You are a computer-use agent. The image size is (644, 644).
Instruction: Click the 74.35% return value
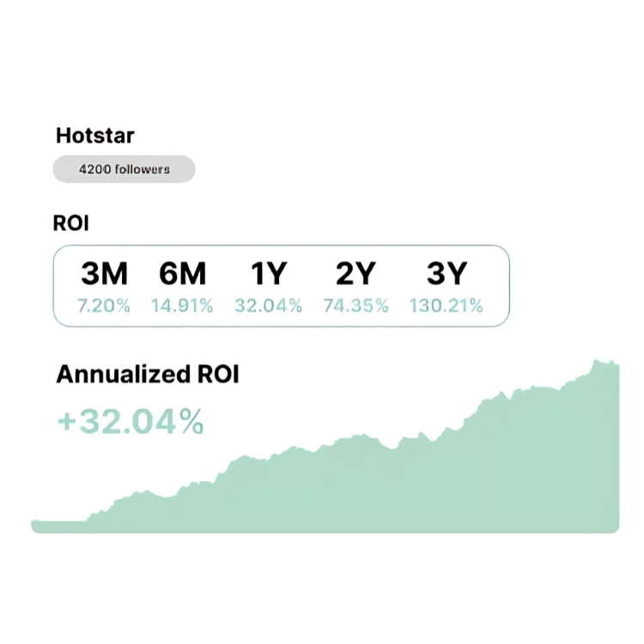tap(355, 306)
